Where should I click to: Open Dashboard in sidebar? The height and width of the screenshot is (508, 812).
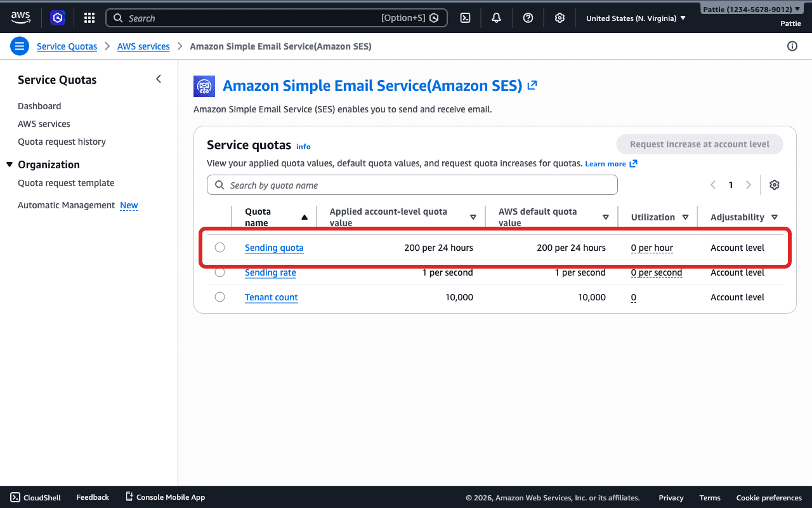39,106
